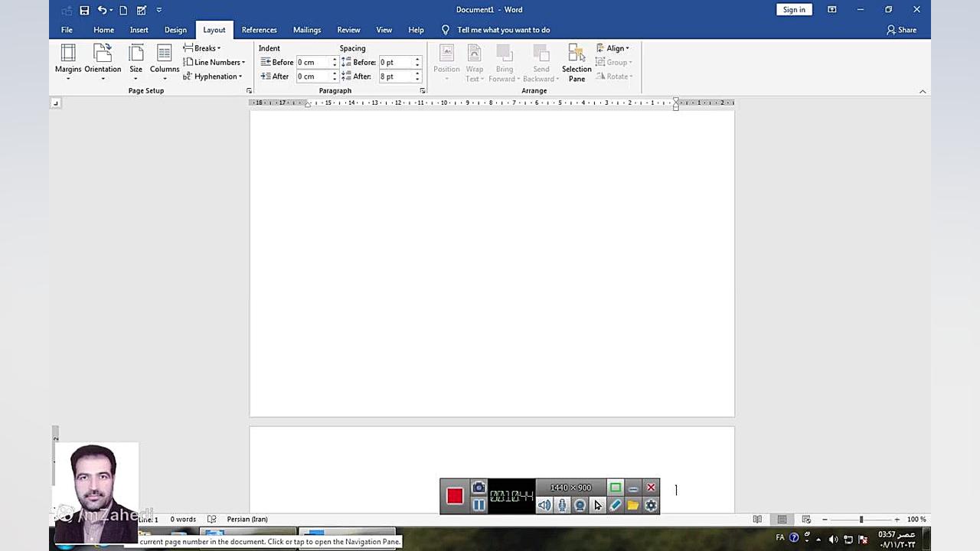
Task: Pause the screen recording
Action: coord(479,505)
